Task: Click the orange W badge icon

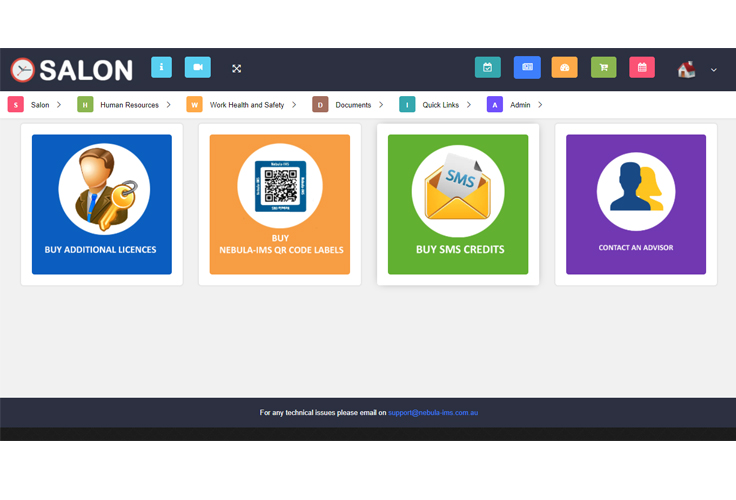Action: (x=194, y=105)
